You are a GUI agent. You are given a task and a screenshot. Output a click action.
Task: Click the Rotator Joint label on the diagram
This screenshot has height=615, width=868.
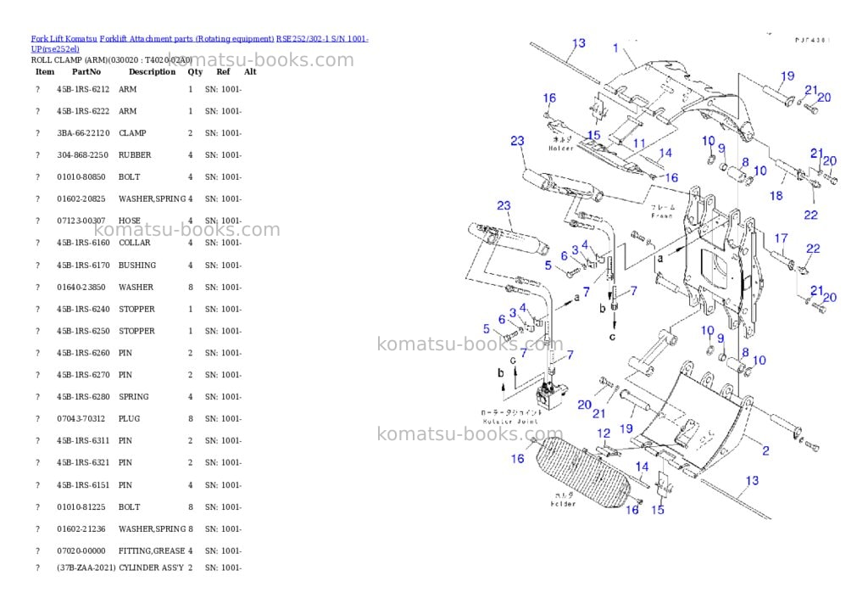coord(510,422)
